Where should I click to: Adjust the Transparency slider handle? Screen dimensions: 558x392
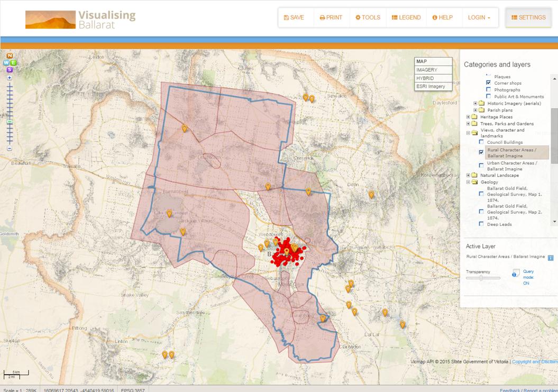[x=481, y=278]
